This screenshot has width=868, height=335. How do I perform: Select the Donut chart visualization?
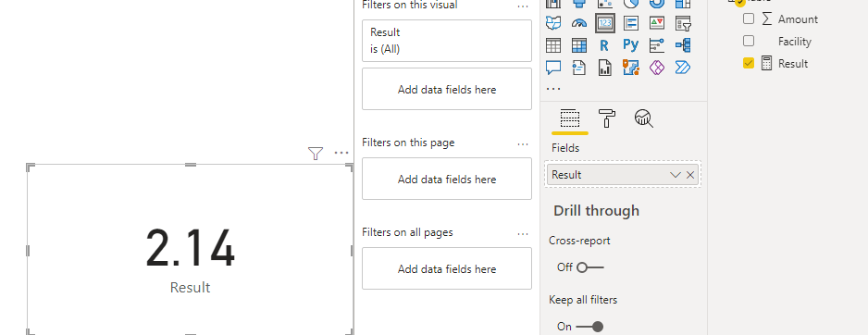(x=657, y=4)
